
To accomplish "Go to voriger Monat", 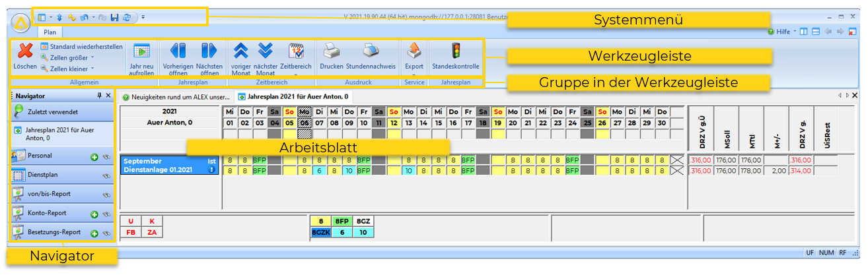I will pos(240,51).
